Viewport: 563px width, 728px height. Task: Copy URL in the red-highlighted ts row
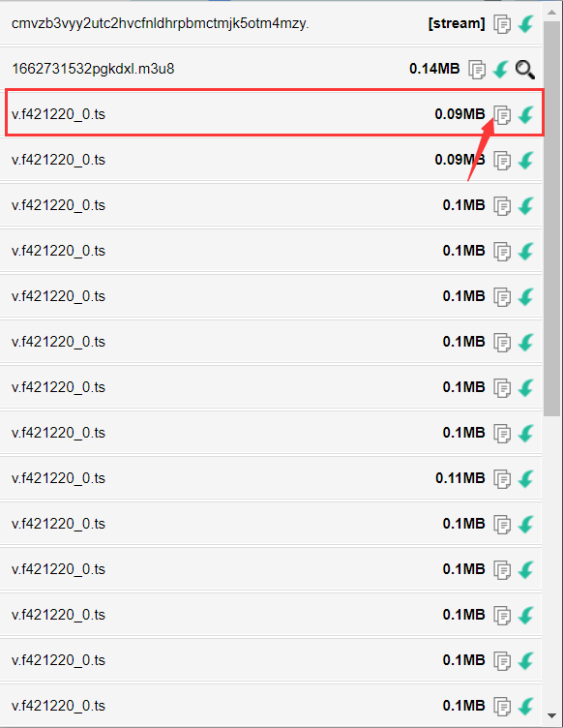(x=502, y=114)
